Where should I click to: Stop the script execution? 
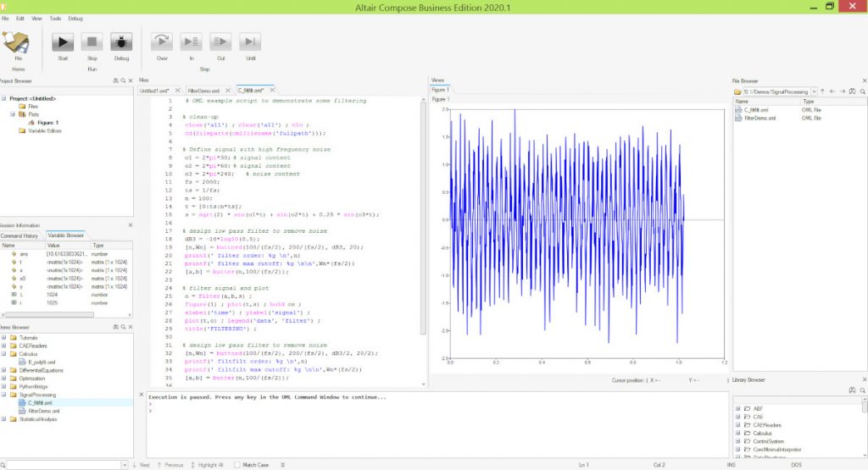tap(92, 42)
